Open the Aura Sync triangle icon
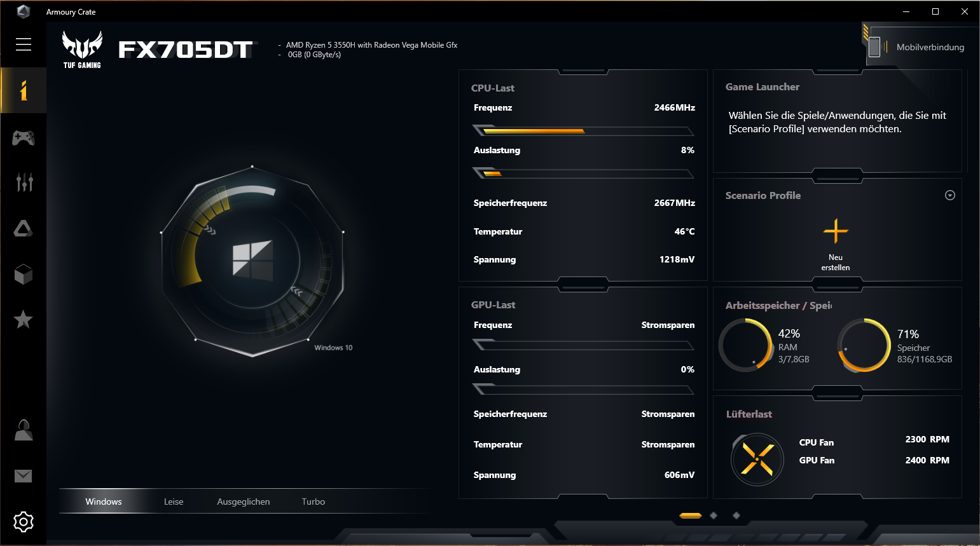 click(x=24, y=229)
